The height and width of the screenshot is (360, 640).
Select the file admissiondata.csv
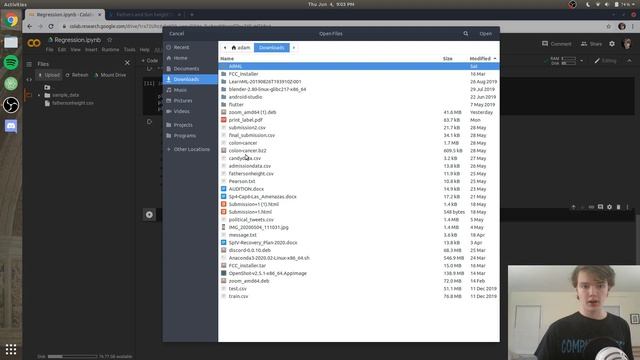coord(359,166)
